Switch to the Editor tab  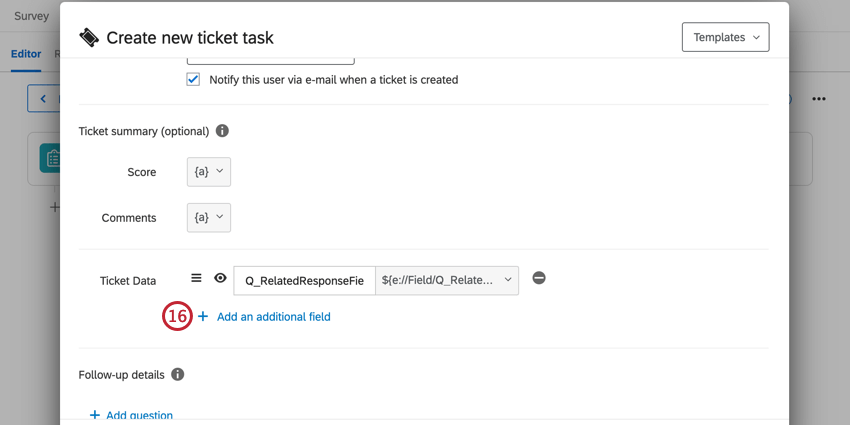click(x=26, y=54)
